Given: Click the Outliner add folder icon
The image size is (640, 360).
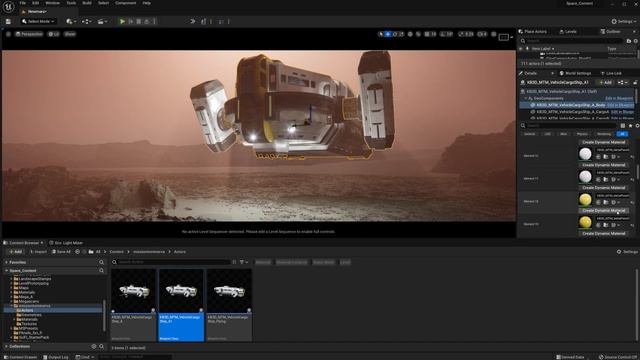Looking at the screenshot, I should point(629,41).
